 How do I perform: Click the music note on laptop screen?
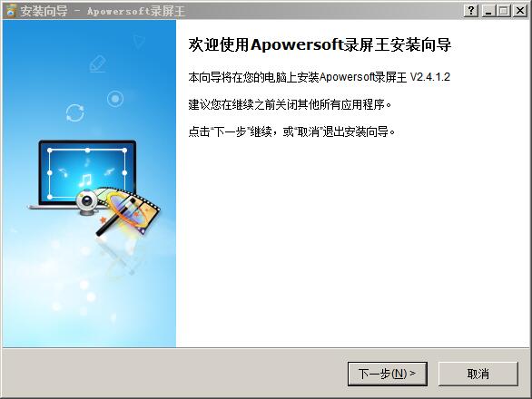click(84, 180)
